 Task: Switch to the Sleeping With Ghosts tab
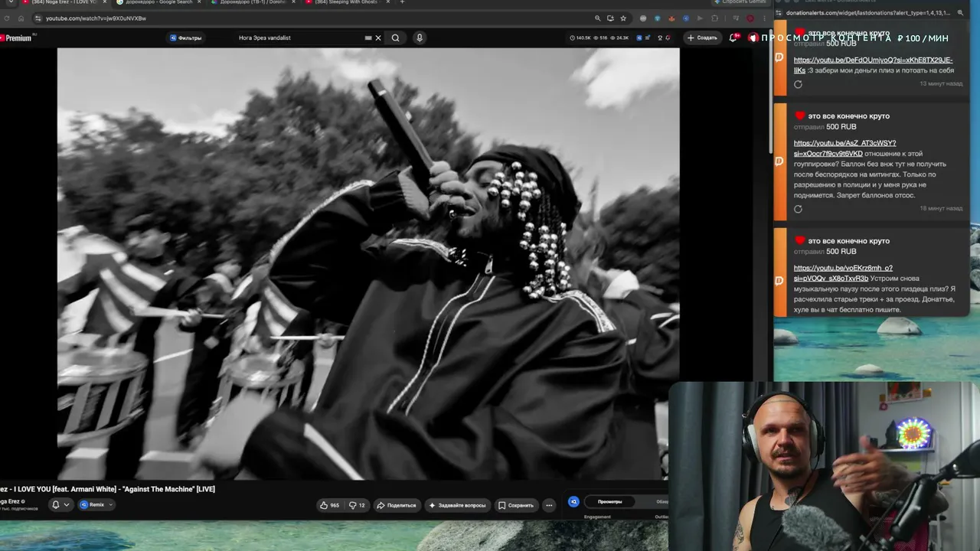click(346, 2)
